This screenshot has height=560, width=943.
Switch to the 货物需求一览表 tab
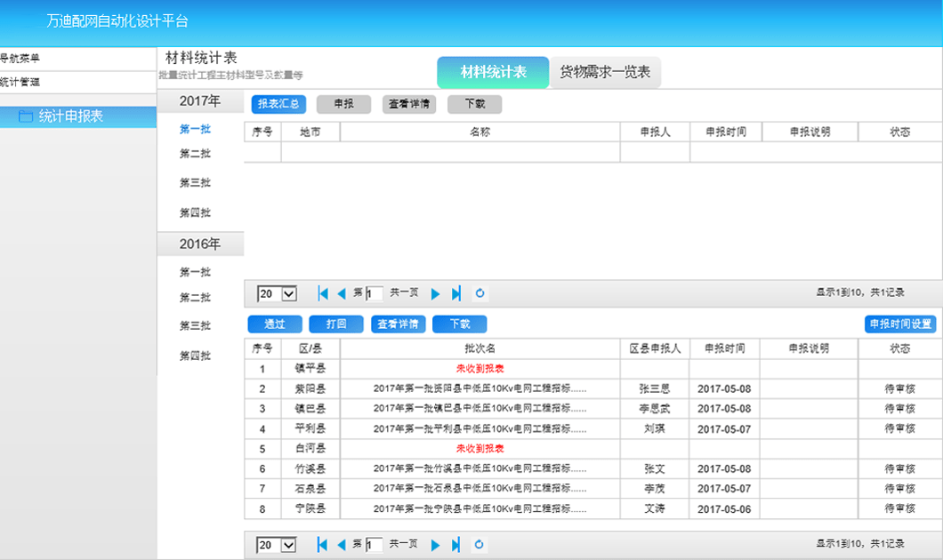coord(605,73)
